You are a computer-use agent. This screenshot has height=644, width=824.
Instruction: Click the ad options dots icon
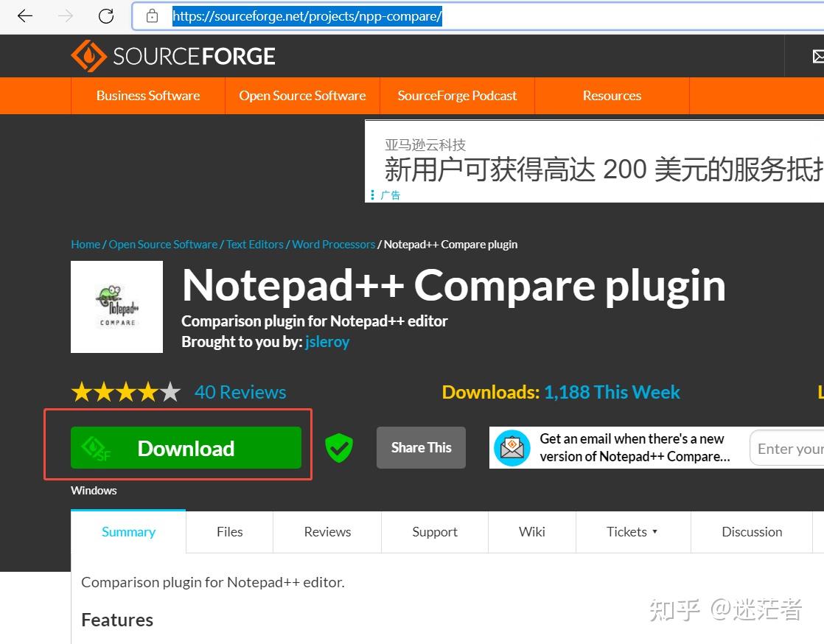pyautogui.click(x=373, y=195)
